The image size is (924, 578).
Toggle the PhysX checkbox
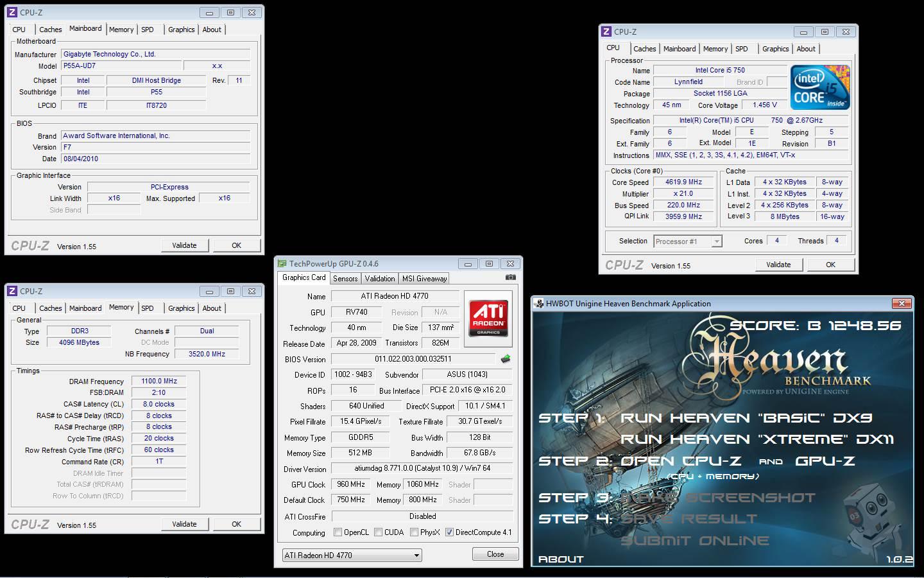coord(415,532)
